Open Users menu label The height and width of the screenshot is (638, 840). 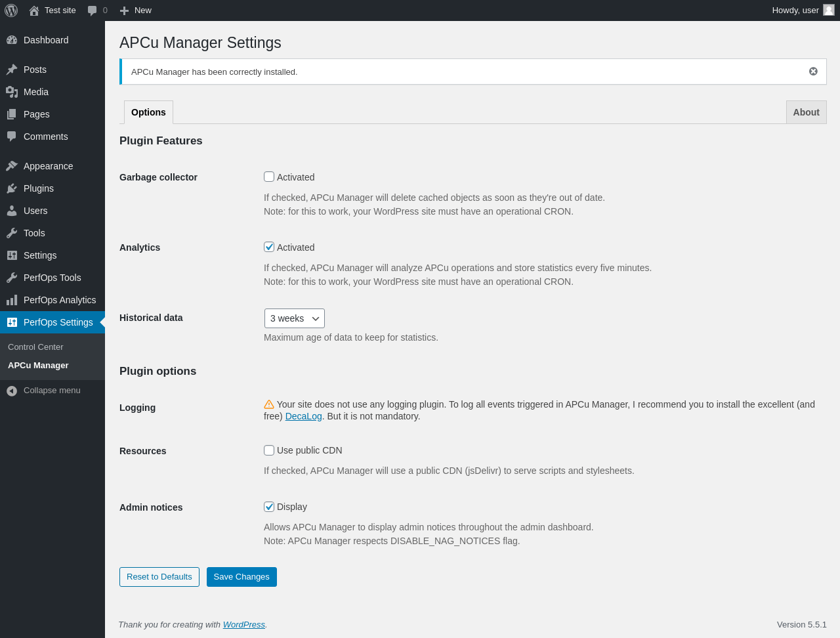tap(35, 211)
